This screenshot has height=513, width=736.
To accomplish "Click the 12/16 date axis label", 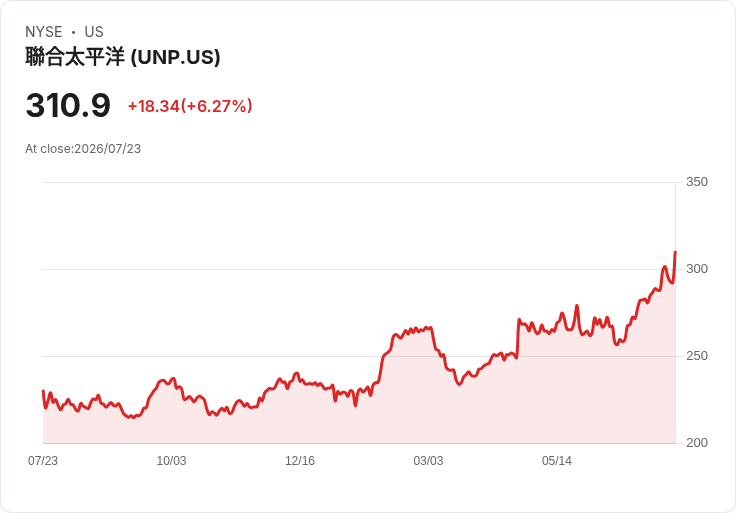I will pyautogui.click(x=300, y=461).
